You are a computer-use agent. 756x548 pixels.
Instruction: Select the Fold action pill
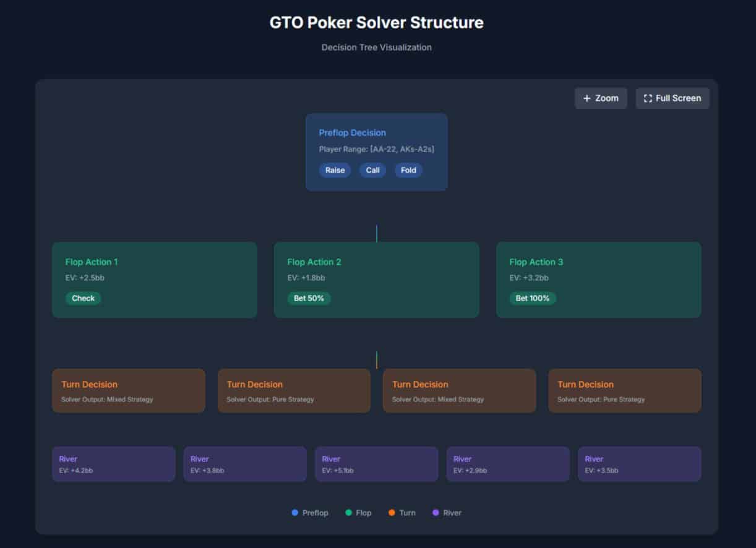408,170
